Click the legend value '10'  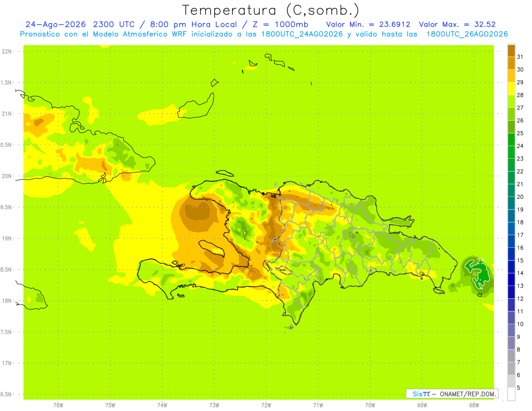pos(520,324)
